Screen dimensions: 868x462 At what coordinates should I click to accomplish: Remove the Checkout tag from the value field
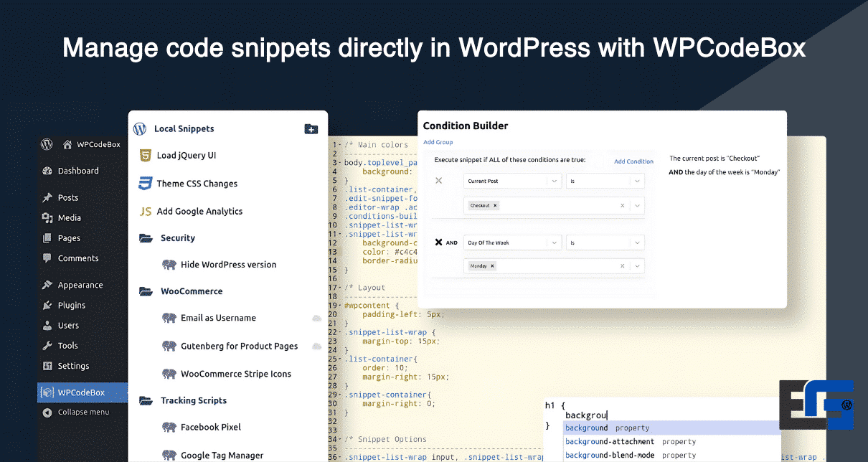tap(495, 206)
